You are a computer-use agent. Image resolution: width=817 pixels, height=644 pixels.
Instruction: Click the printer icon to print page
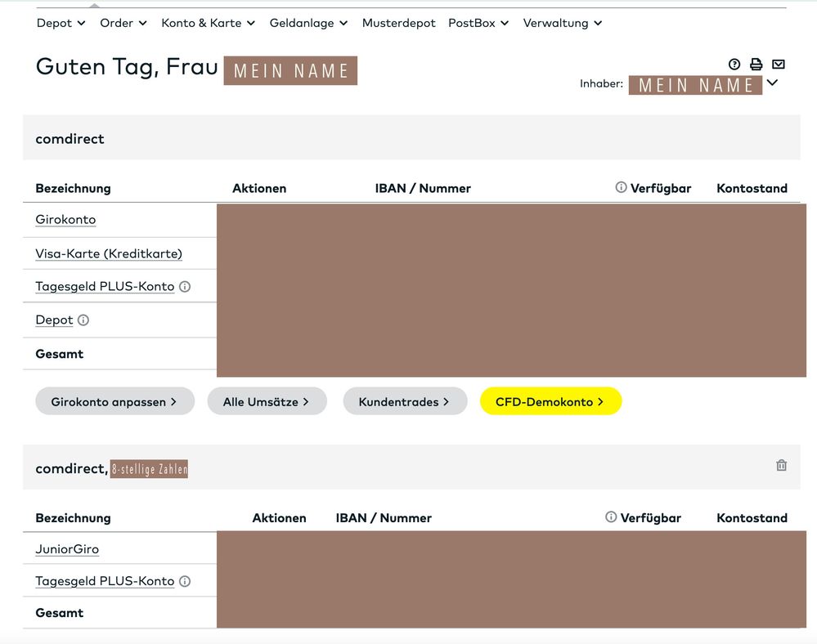pyautogui.click(x=756, y=65)
